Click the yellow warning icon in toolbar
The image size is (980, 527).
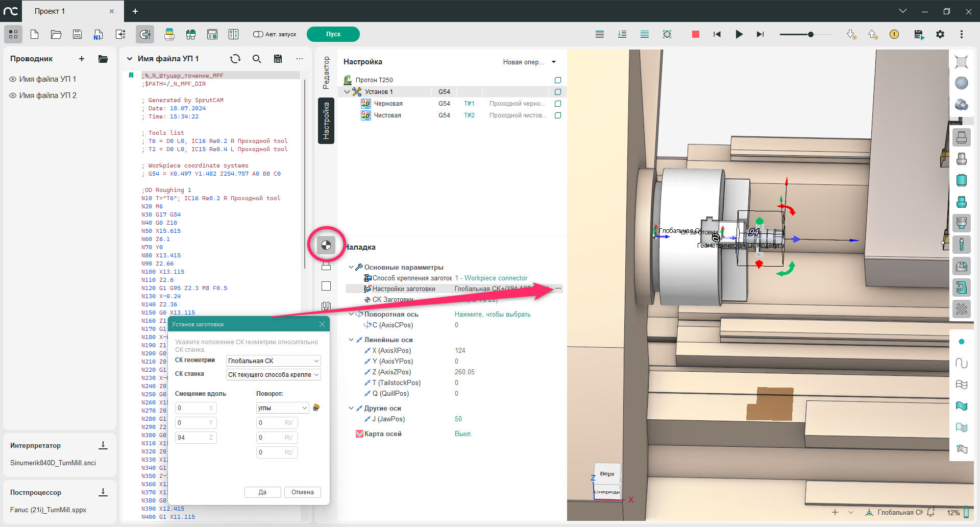tap(894, 34)
